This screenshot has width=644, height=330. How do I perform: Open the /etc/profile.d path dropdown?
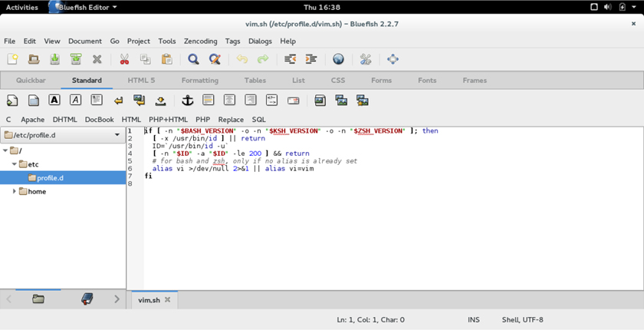click(x=117, y=135)
